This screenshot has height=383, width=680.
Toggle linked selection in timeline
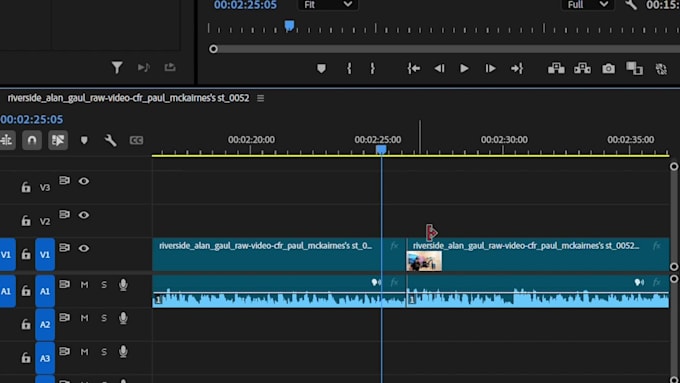[x=58, y=140]
